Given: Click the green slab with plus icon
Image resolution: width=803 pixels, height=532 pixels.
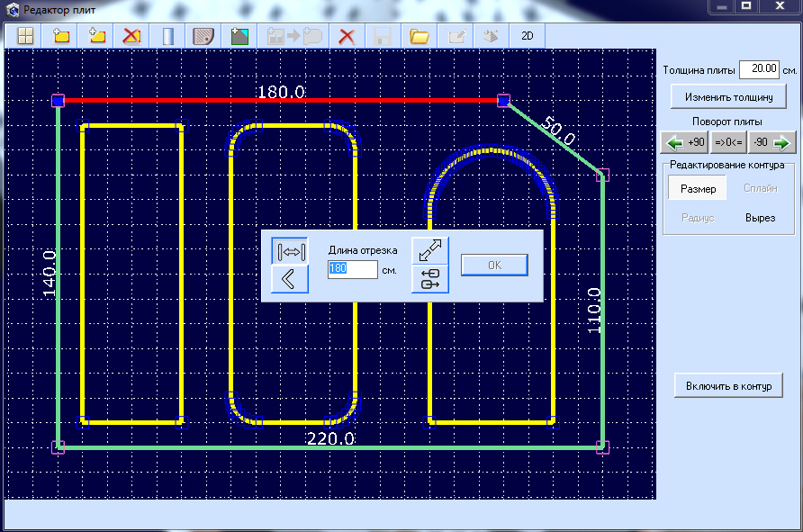Looking at the screenshot, I should (x=239, y=37).
